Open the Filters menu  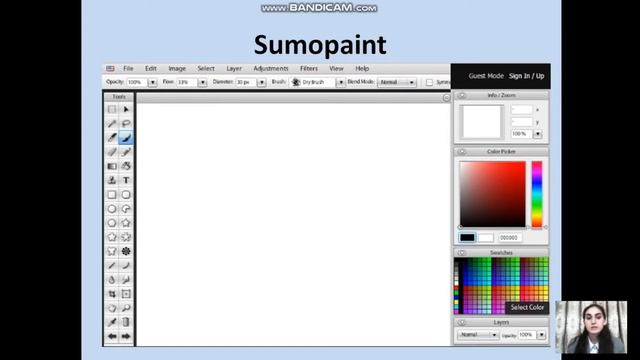point(309,69)
